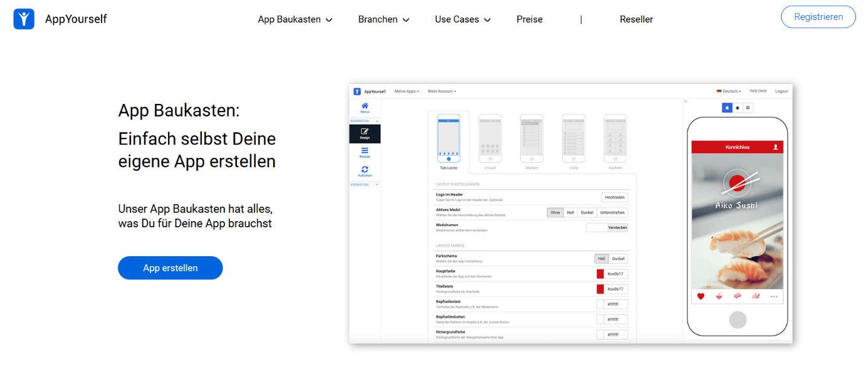868x389 pixels.
Task: Click the red Hauptfarbe color swatch
Action: [x=600, y=274]
